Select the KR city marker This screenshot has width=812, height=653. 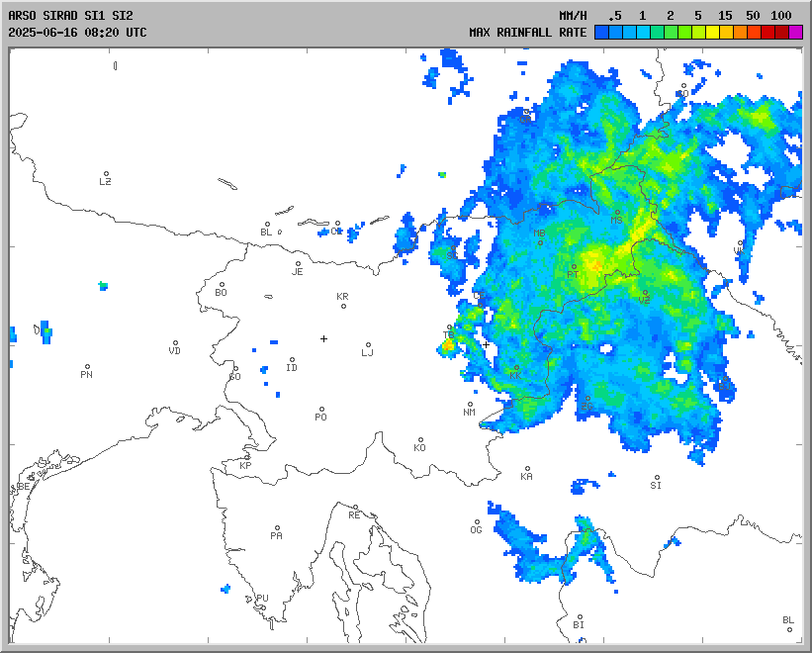point(343,305)
